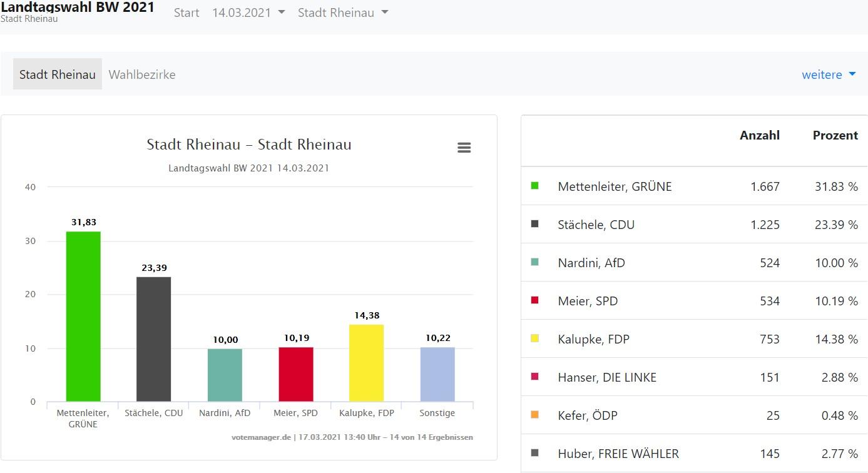Click the Landtagswahl BW 2021 heading
The image size is (868, 473).
tap(78, 7)
